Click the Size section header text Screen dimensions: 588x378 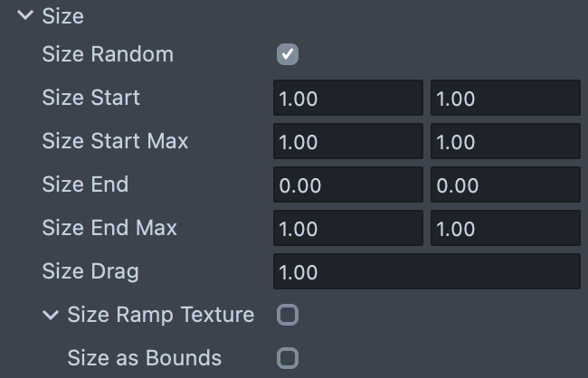point(63,15)
